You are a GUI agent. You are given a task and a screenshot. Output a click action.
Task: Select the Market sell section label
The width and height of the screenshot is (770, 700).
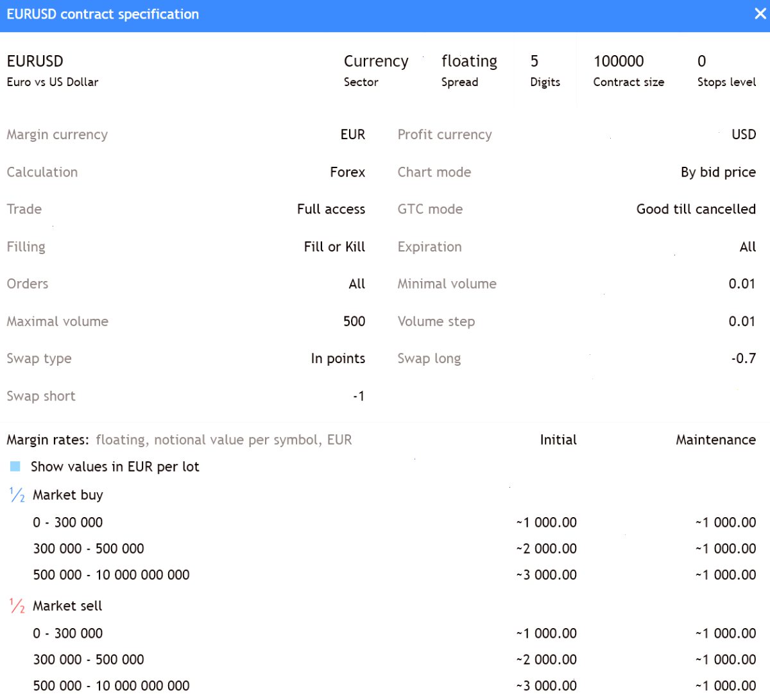click(67, 606)
